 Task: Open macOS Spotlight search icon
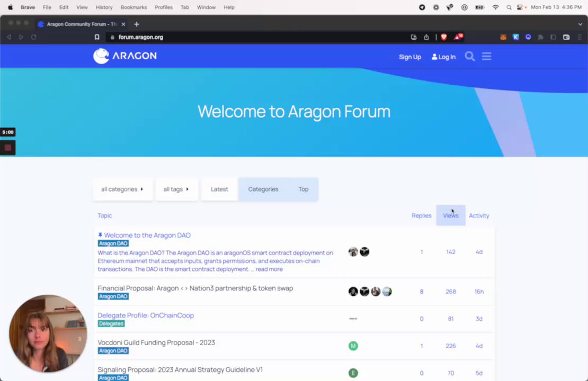pyautogui.click(x=509, y=7)
